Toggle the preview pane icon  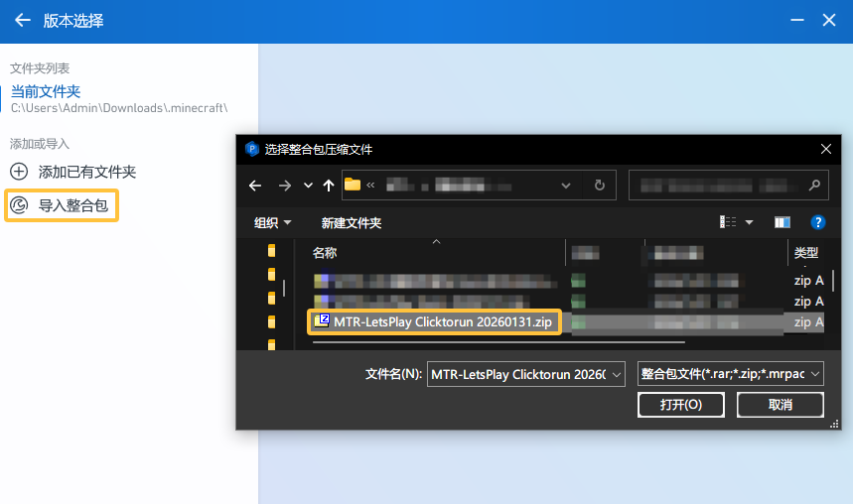(782, 222)
